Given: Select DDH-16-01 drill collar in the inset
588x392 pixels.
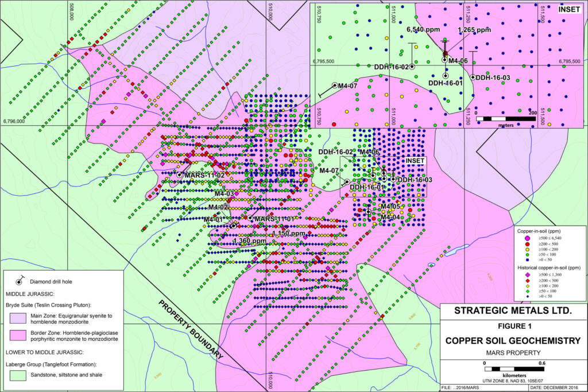Looking at the screenshot, I should [x=445, y=76].
